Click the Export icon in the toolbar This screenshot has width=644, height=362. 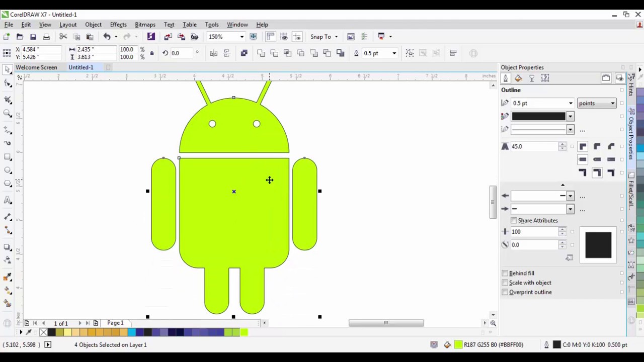(181, 37)
